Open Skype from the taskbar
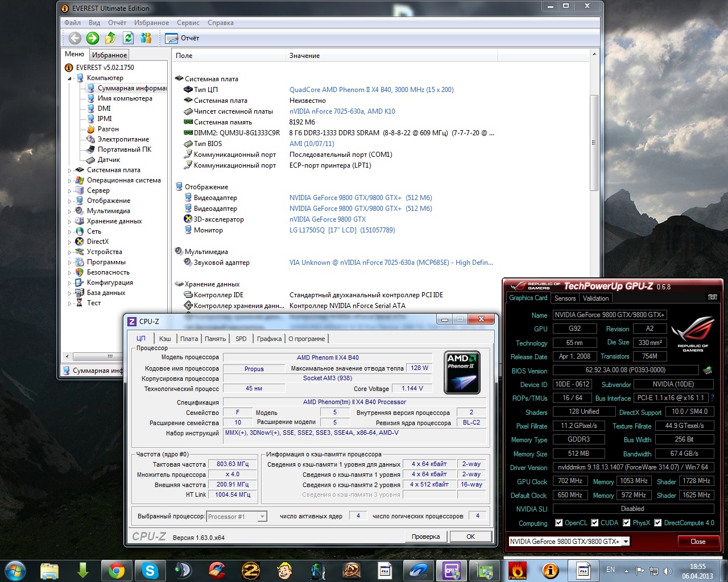728x582 pixels. 150,570
